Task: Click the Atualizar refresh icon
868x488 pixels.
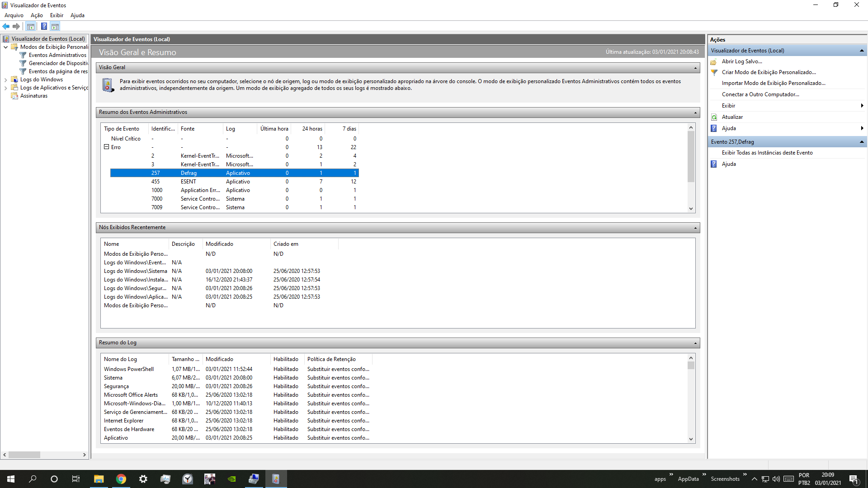Action: [x=714, y=117]
